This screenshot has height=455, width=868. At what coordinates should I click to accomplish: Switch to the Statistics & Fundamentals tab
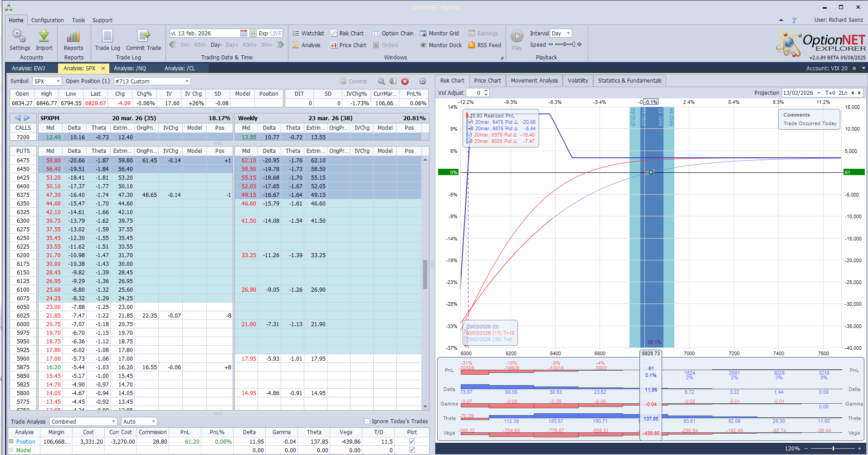629,81
